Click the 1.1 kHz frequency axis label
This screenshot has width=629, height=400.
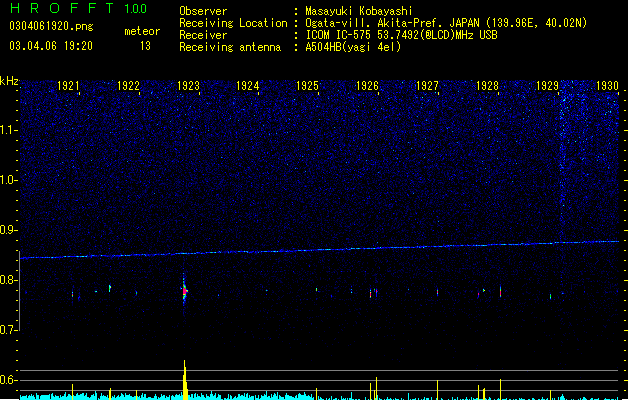tap(9, 130)
